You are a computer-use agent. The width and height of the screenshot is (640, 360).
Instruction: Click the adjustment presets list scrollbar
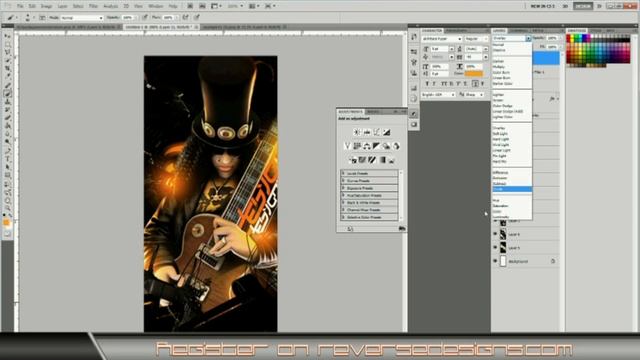[x=401, y=195]
